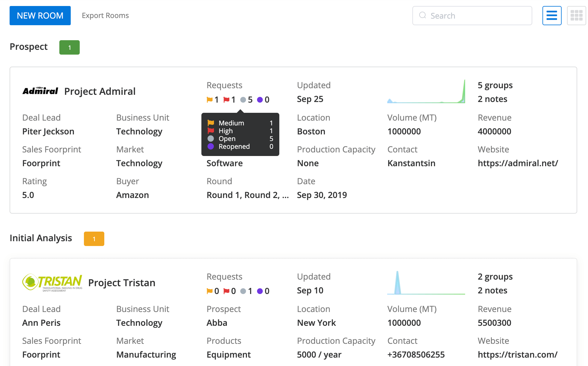Open the admiral.net website link
The width and height of the screenshot is (588, 366).
pyautogui.click(x=518, y=163)
